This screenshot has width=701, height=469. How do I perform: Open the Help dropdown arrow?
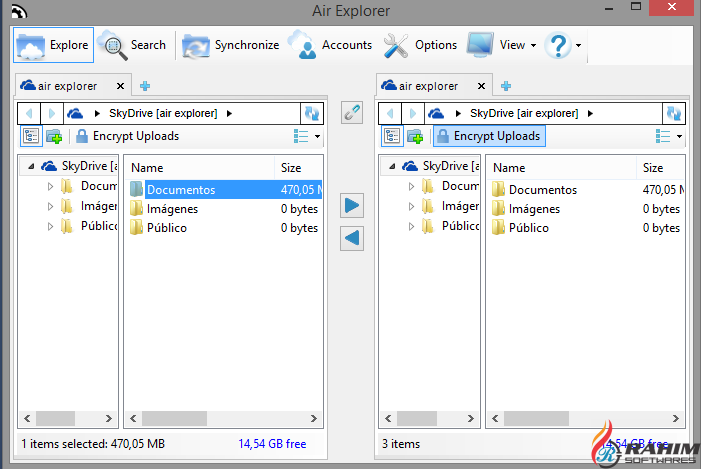pyautogui.click(x=579, y=45)
